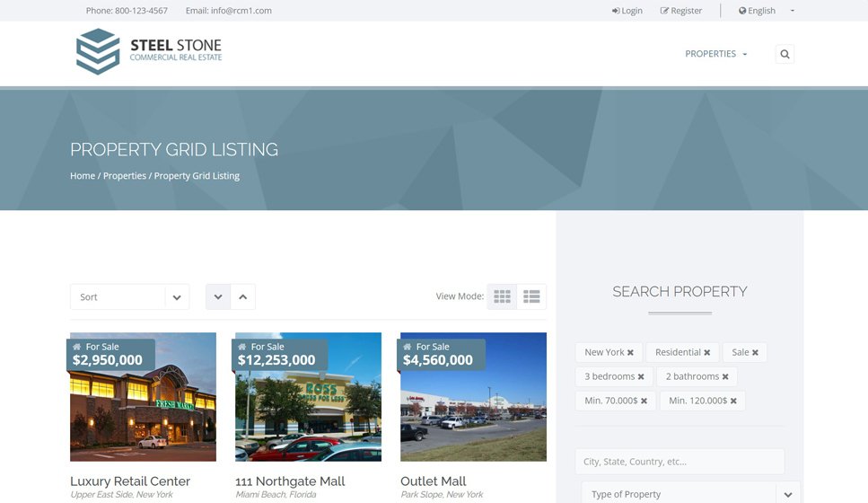Expand the Type of Property dropdown
Screen dimensions: 868x503
point(787,494)
